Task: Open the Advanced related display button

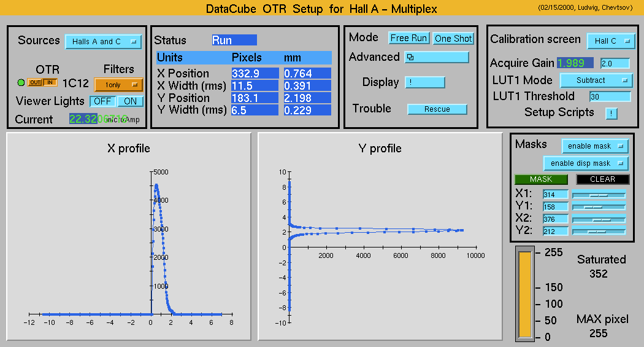Action: [437, 57]
